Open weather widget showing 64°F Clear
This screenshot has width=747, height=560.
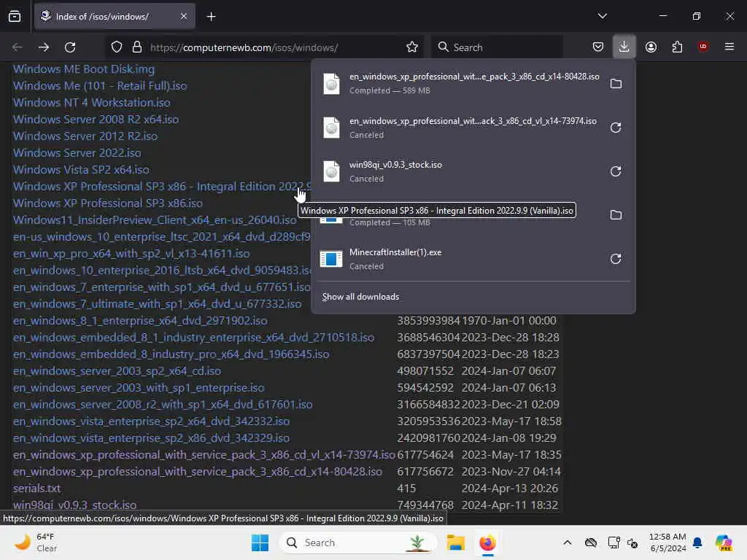36,542
